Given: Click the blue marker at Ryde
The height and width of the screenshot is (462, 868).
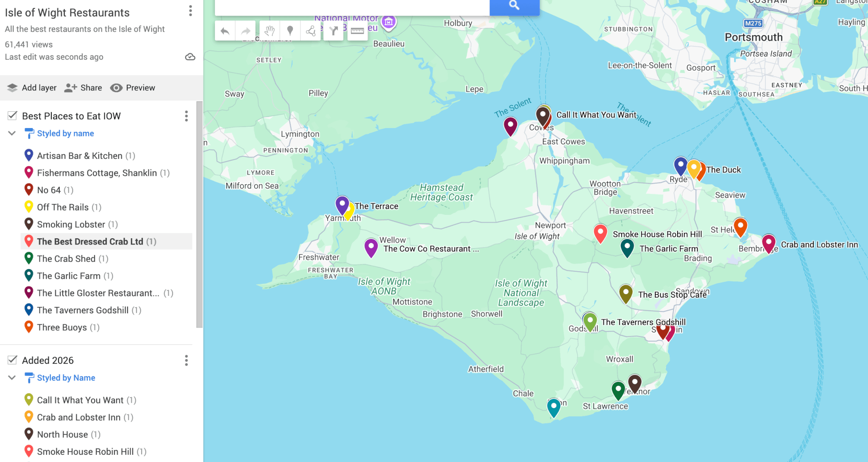Looking at the screenshot, I should pyautogui.click(x=680, y=166).
